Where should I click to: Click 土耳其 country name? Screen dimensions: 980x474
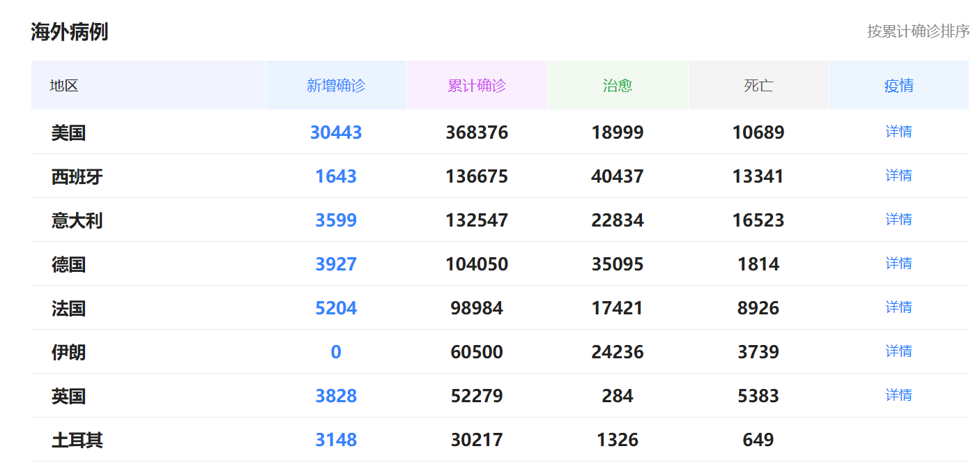click(77, 440)
